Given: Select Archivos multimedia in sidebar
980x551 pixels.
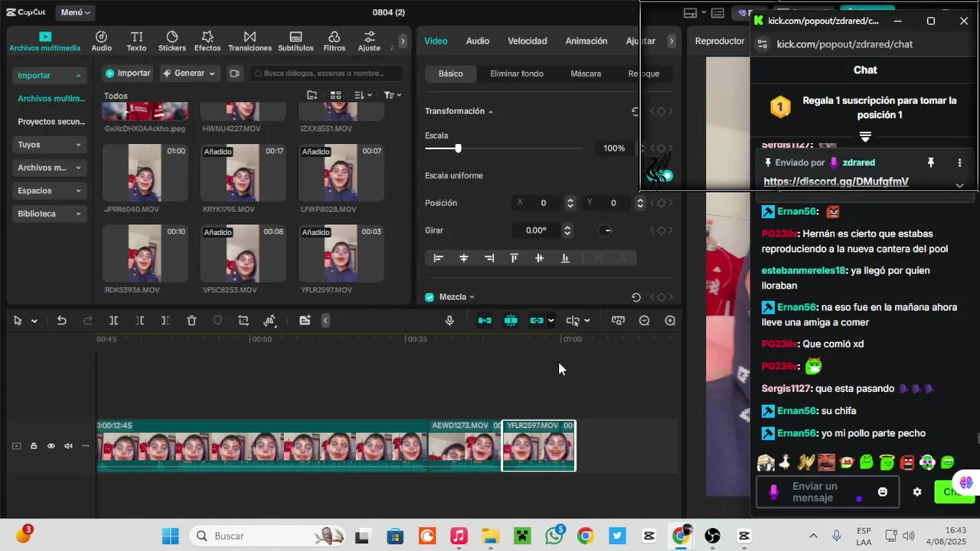Looking at the screenshot, I should point(51,99).
